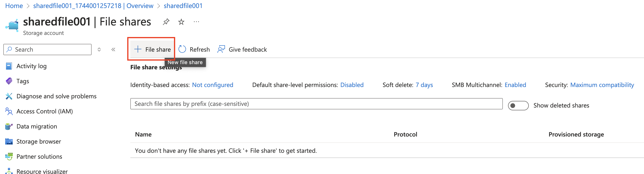Click the Data migration icon

[x=9, y=126]
